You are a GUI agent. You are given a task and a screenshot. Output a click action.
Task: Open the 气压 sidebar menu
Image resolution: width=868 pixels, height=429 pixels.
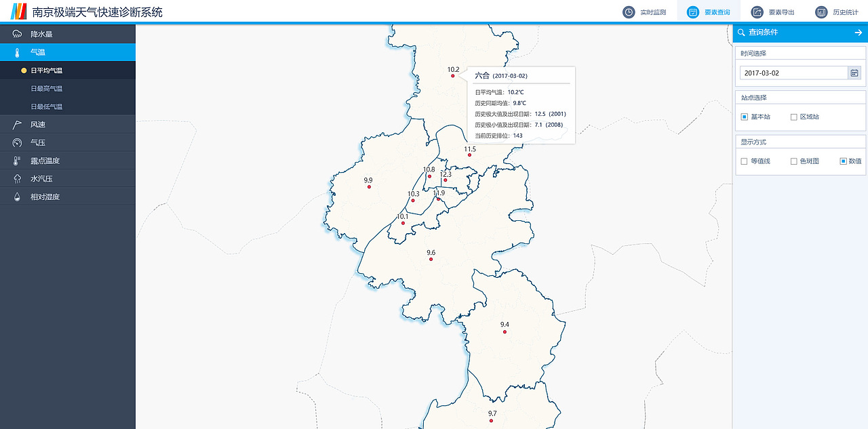pyautogui.click(x=68, y=143)
